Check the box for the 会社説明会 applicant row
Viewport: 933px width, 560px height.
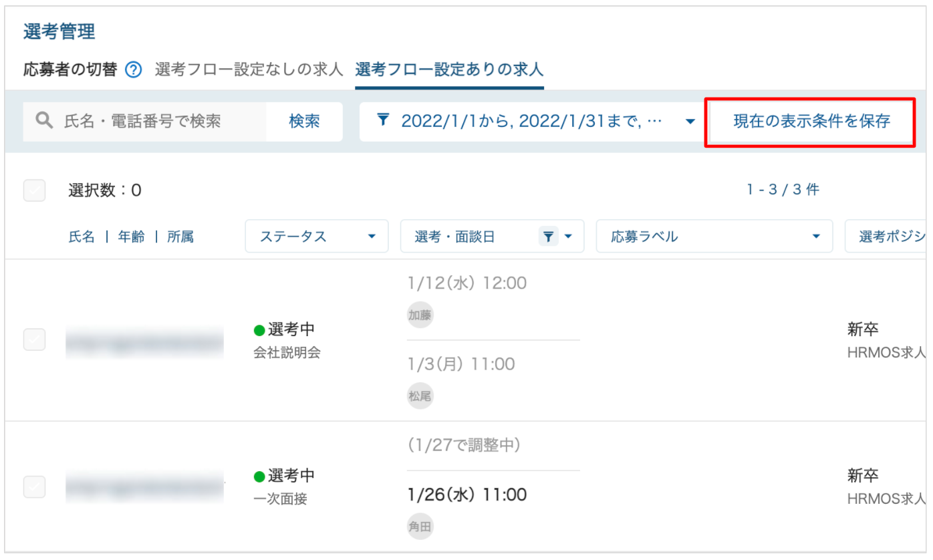click(x=35, y=339)
